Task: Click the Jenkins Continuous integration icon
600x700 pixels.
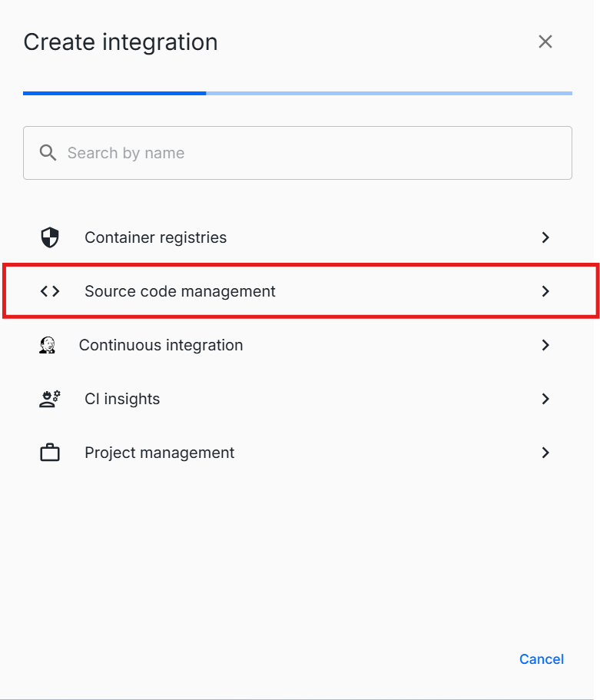Action: coord(48,345)
